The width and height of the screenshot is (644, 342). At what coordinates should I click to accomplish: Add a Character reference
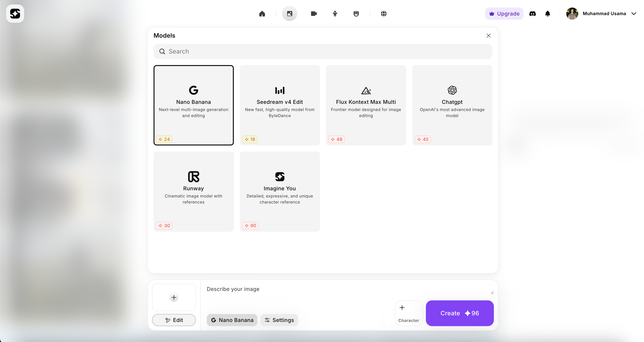(408, 313)
